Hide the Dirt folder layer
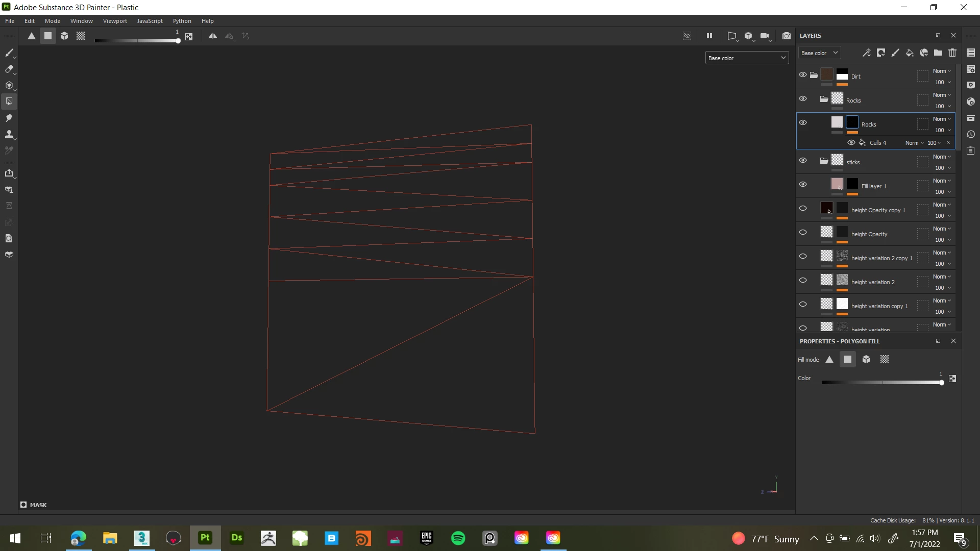Screen dimensions: 980x551 (x=803, y=75)
